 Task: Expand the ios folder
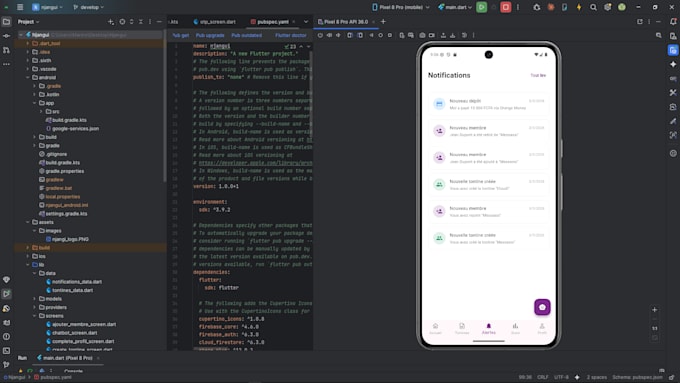point(28,256)
